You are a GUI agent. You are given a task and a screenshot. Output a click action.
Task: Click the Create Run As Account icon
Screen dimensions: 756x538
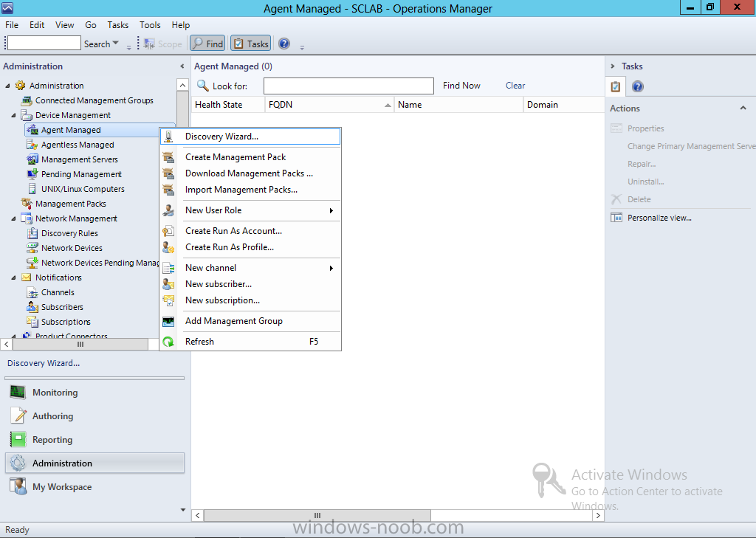pos(168,231)
